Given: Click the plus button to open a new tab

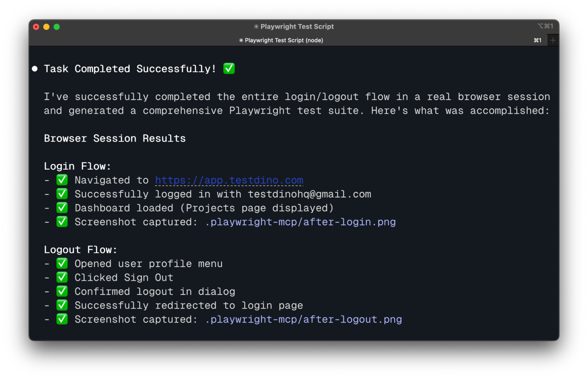Looking at the screenshot, I should tap(553, 40).
